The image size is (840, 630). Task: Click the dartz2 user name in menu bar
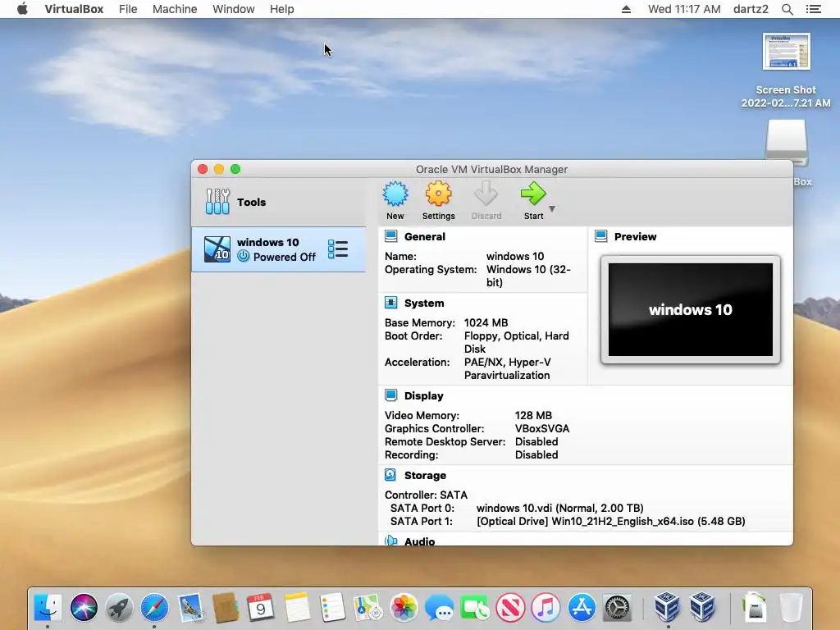751,9
